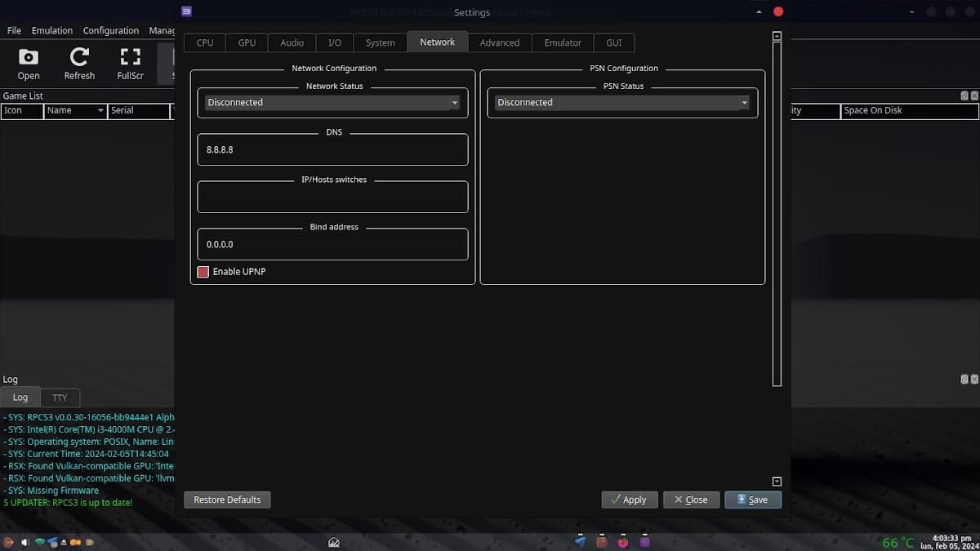The height and width of the screenshot is (551, 980).
Task: Click the 'SYS: Current Time' log line
Action: point(86,454)
